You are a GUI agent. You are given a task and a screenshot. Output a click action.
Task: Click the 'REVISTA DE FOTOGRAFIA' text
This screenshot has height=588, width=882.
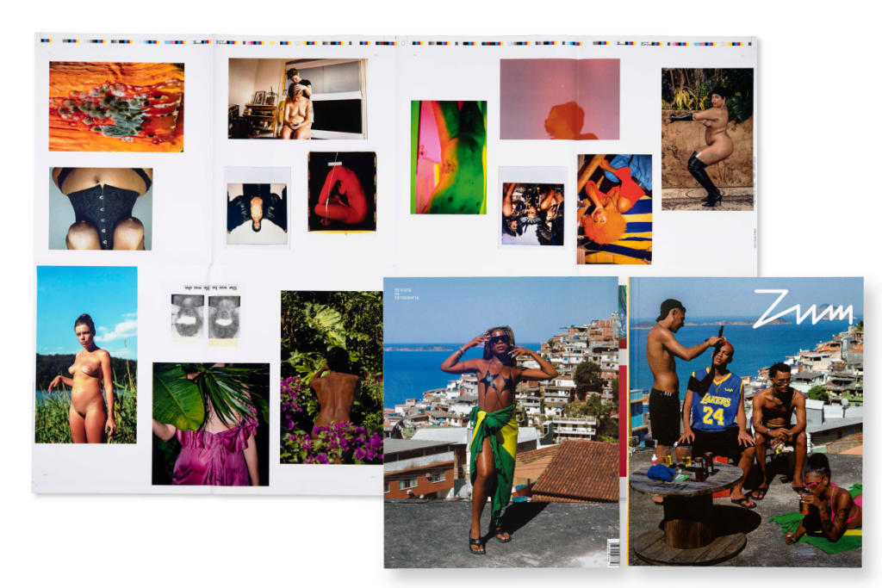(x=407, y=294)
